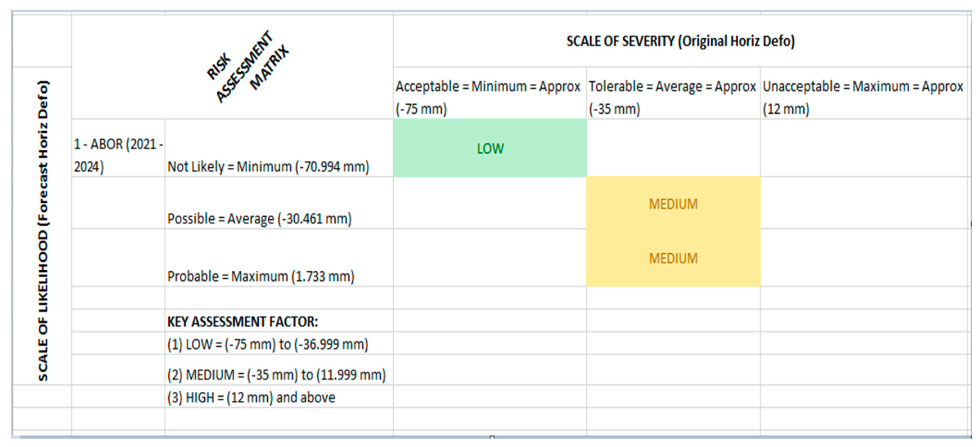Click the (2) MEDIUM range definition cell

(x=276, y=374)
